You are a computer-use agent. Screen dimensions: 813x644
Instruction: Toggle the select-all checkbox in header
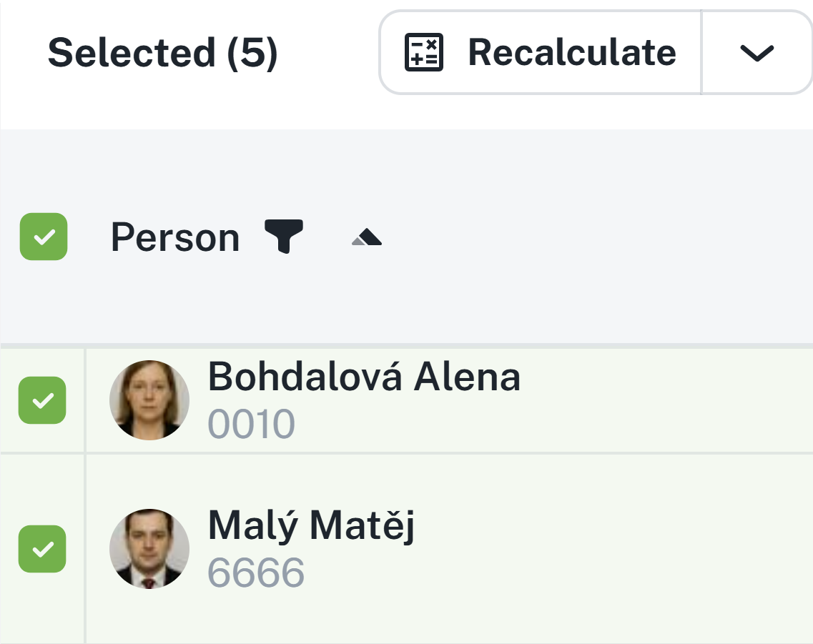tap(44, 237)
